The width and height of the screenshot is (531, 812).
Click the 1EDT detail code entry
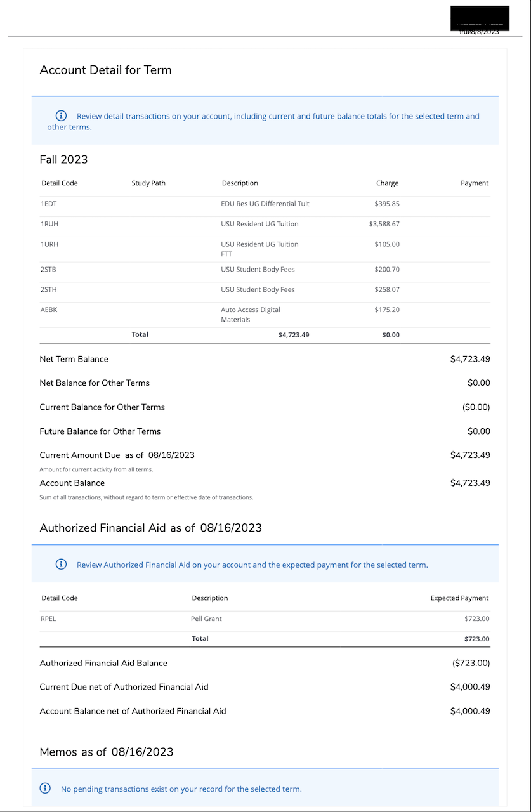49,204
